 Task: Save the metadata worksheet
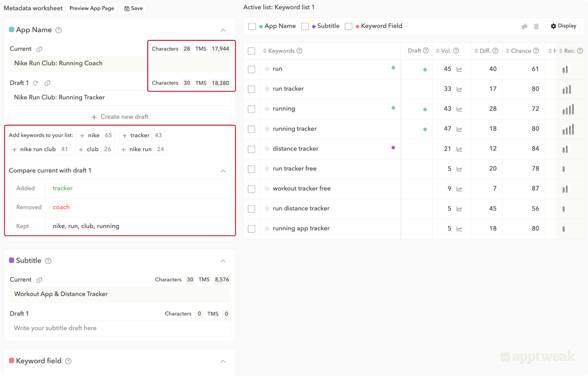(134, 8)
